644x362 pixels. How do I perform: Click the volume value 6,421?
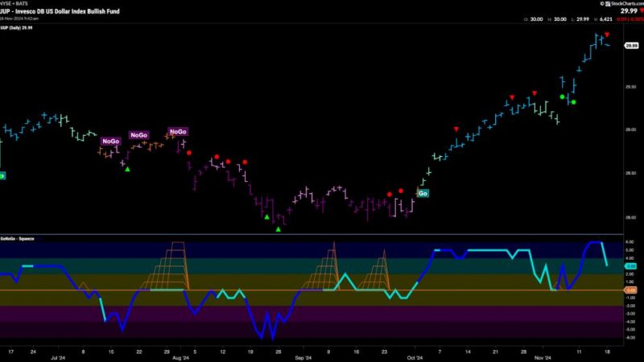(x=606, y=19)
